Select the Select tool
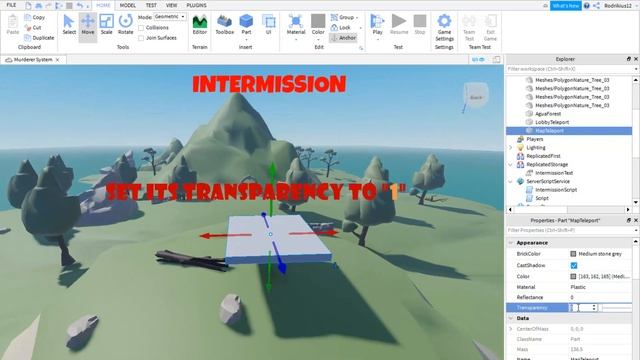This screenshot has height=360, width=640. pos(69,25)
